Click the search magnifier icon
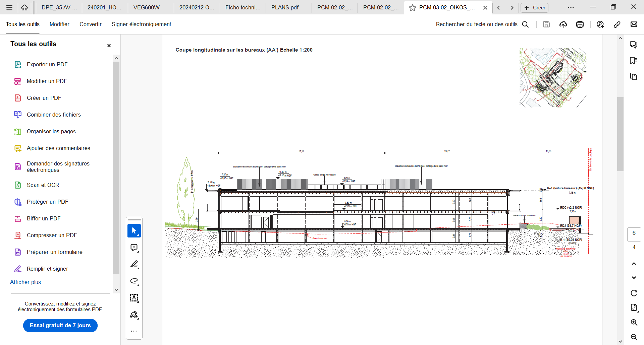 point(526,24)
